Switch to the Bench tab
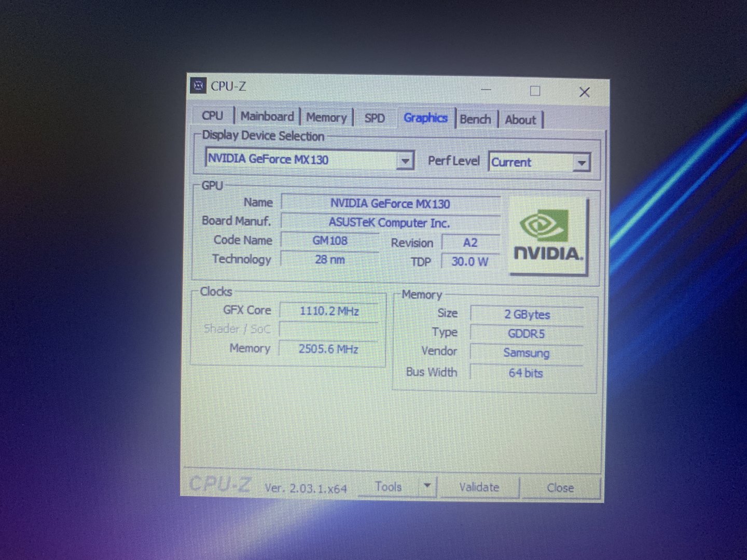The height and width of the screenshot is (560, 747). pyautogui.click(x=475, y=119)
